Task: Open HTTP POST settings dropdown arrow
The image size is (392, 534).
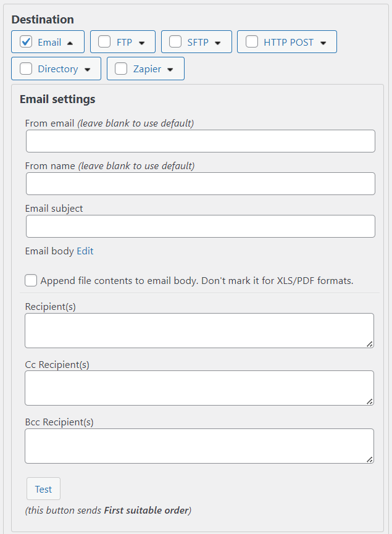Action: click(323, 43)
